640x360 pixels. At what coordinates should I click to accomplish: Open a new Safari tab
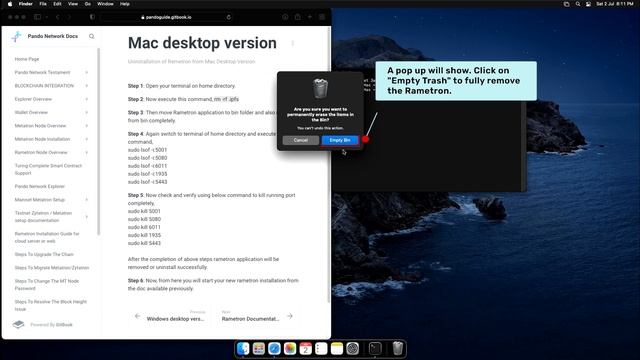click(310, 17)
